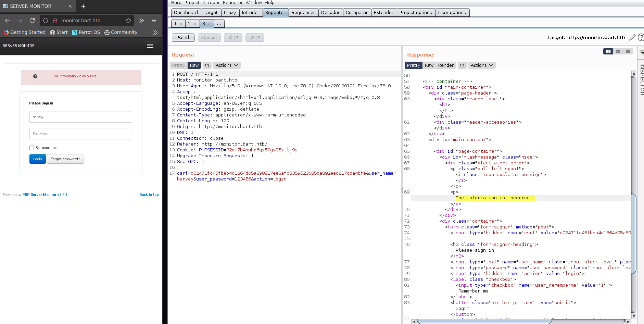Switch Response view to Pretty
Viewport: 644px width, 324px height.
(413, 65)
